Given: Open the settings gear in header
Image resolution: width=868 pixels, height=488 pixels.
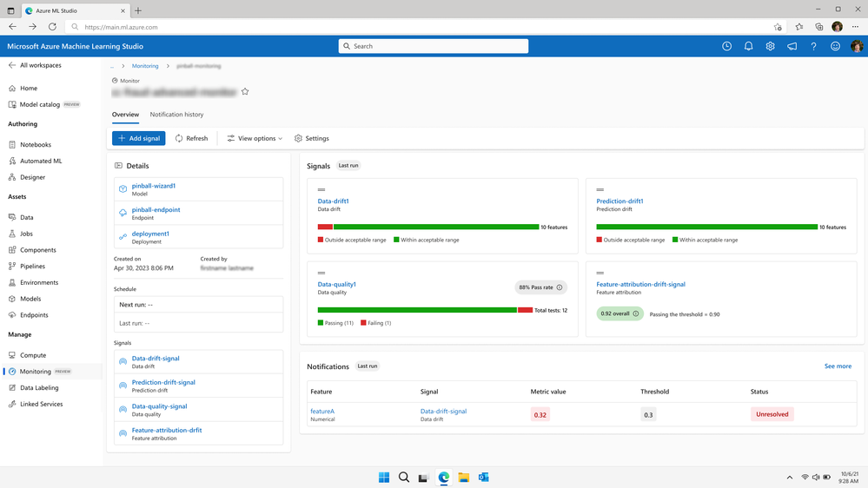Looking at the screenshot, I should (770, 47).
